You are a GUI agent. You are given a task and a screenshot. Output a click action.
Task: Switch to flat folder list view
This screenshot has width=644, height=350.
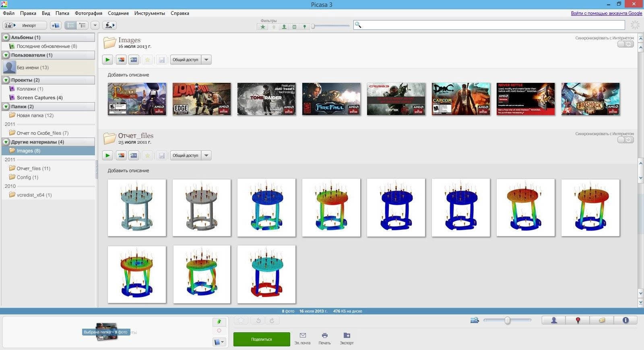70,25
